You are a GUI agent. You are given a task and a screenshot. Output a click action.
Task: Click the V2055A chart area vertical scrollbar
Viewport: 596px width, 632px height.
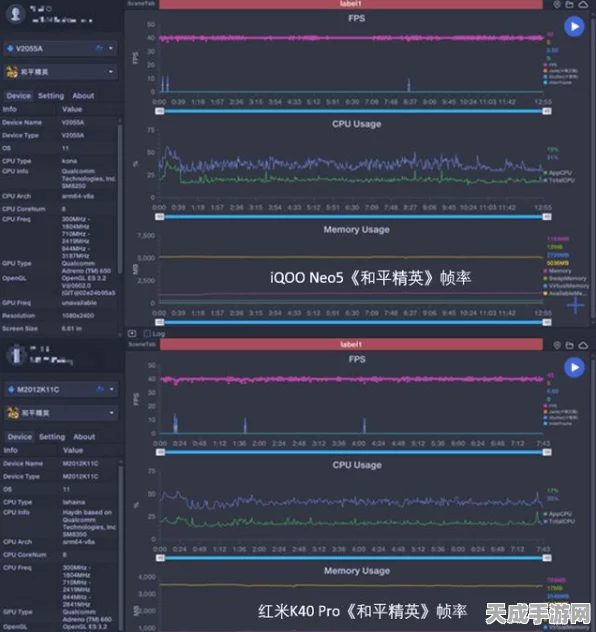[x=594, y=169]
